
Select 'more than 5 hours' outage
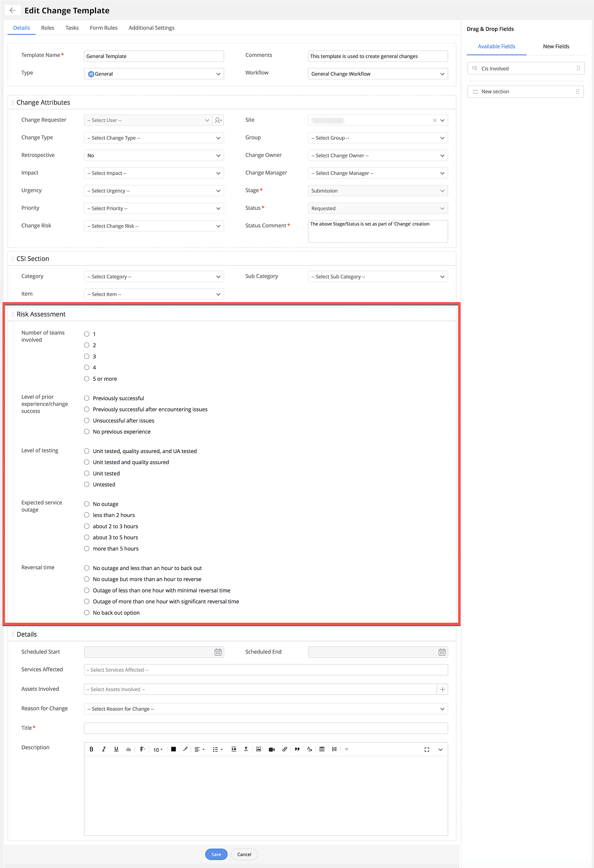(87, 549)
